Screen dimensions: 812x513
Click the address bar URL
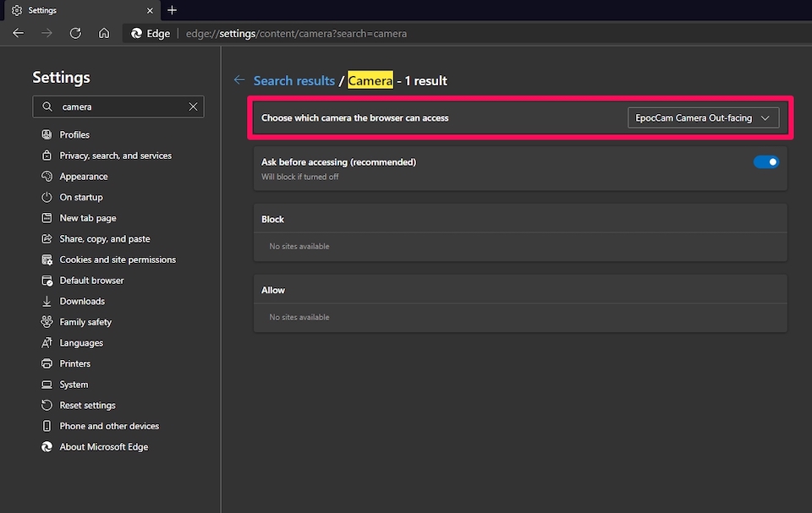[296, 34]
